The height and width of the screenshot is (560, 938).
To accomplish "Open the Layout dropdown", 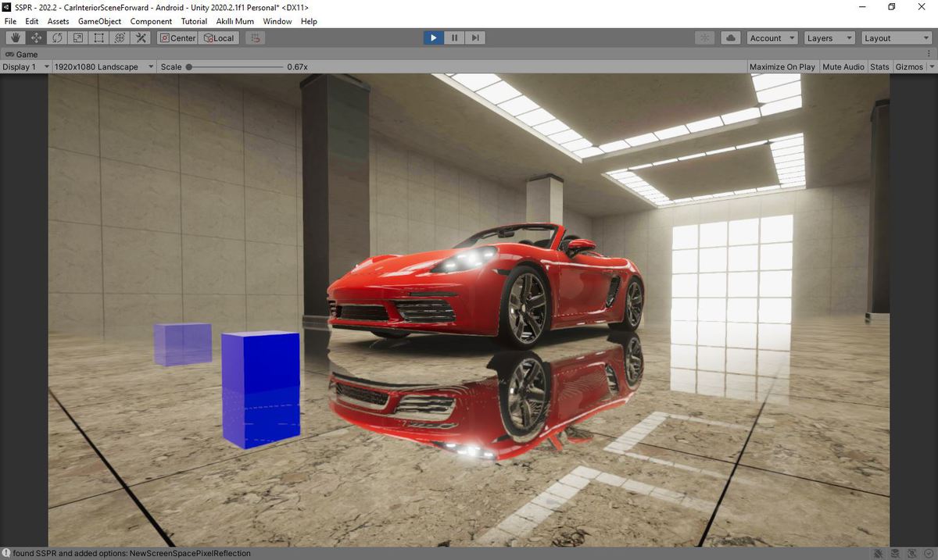I will [x=896, y=37].
